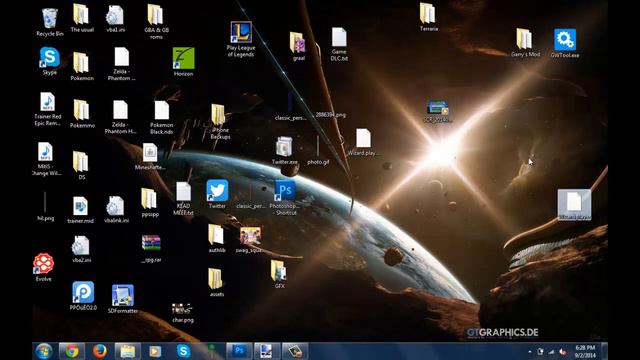Select the char.png image
640x360 pixels.
tap(182, 313)
